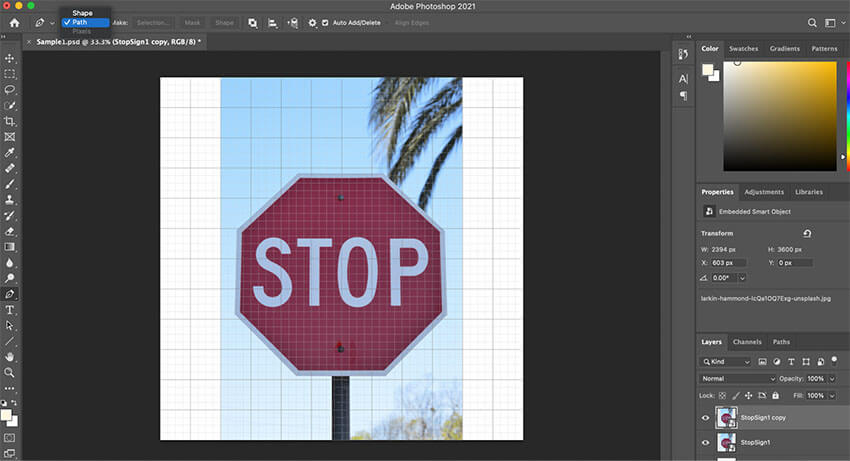Select the Move tool

pos(10,58)
